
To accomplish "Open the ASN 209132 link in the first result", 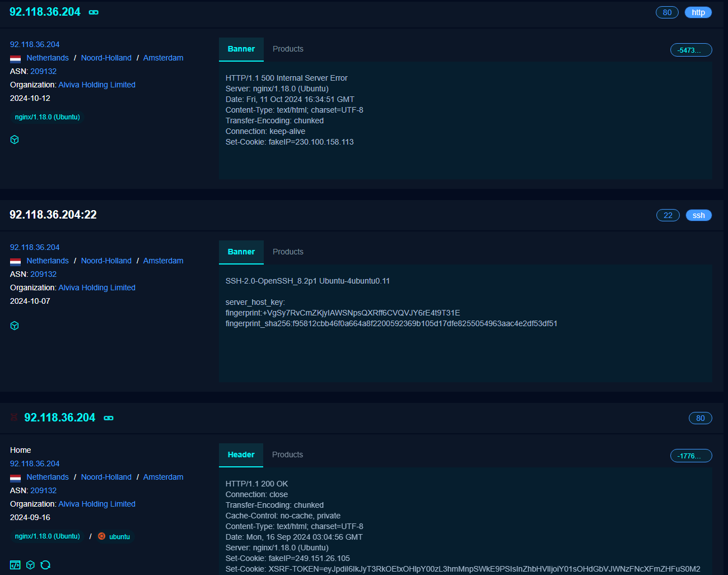I will [x=44, y=71].
